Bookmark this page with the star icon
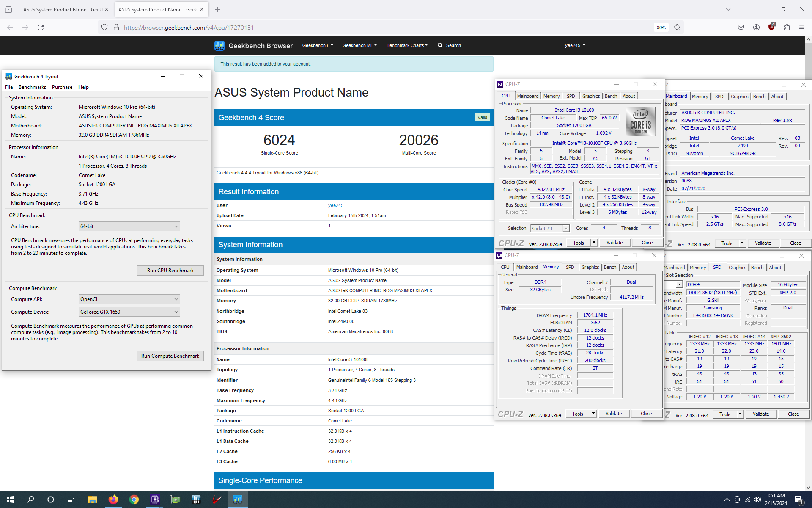This screenshot has width=812, height=508. pyautogui.click(x=677, y=28)
